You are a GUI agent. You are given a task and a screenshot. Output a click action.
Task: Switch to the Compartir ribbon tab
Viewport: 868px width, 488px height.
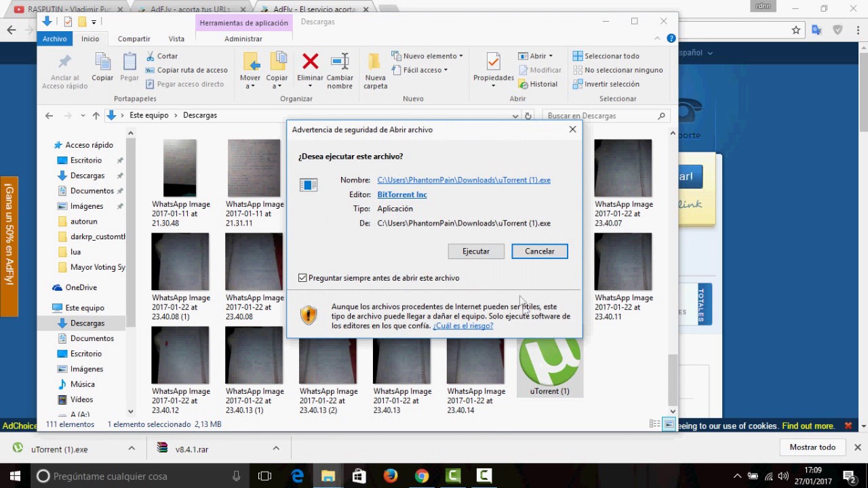pos(134,39)
